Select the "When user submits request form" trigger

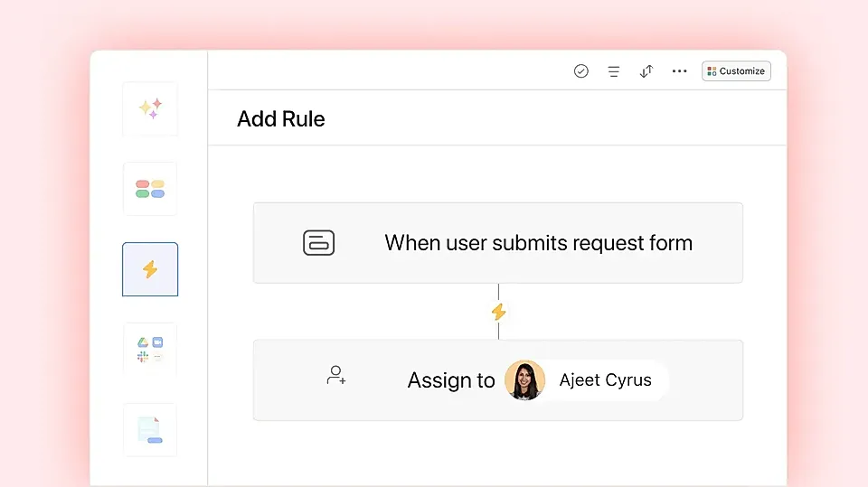coord(497,243)
